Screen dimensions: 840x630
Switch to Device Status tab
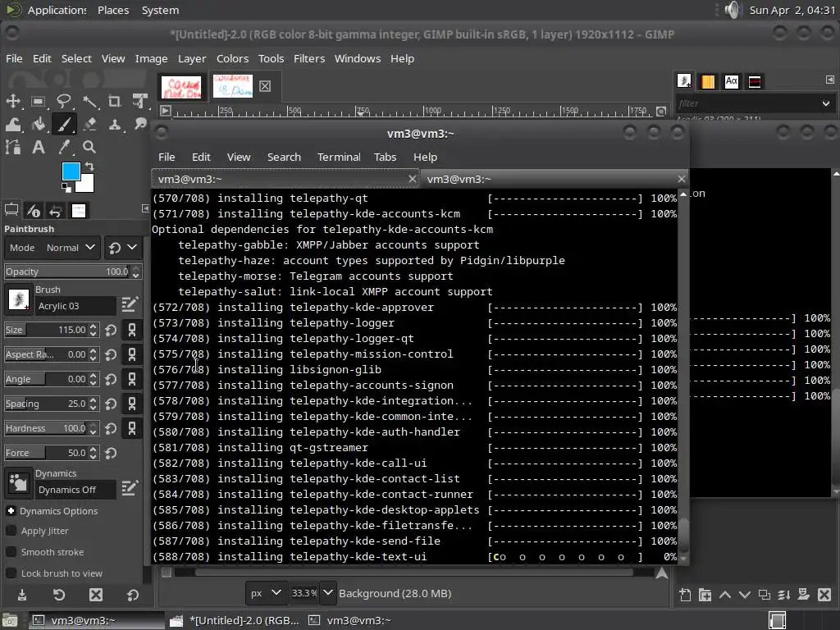[x=33, y=211]
